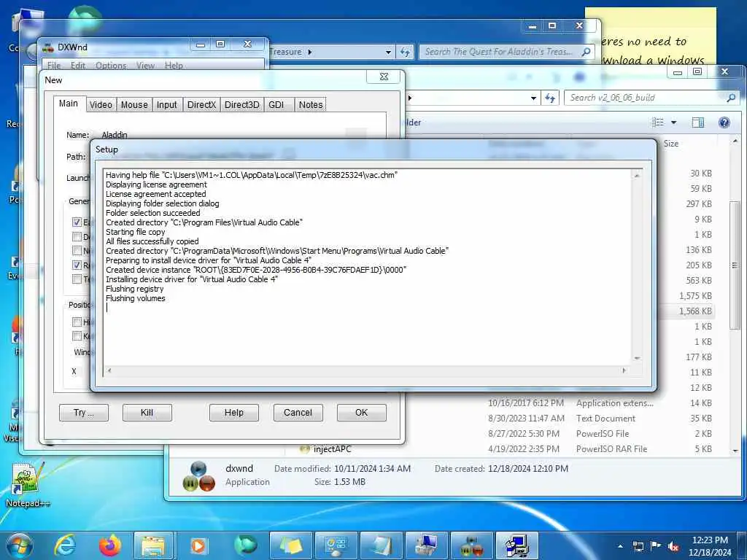Screen dimensions: 747x560
Task: Click the Sticky Notes taskbar icon
Action: [290, 545]
